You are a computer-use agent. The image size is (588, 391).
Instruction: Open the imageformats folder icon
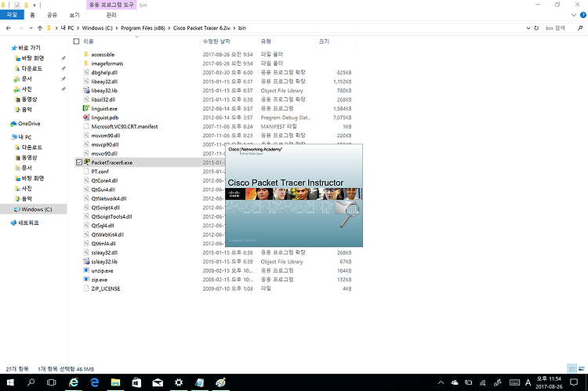86,63
